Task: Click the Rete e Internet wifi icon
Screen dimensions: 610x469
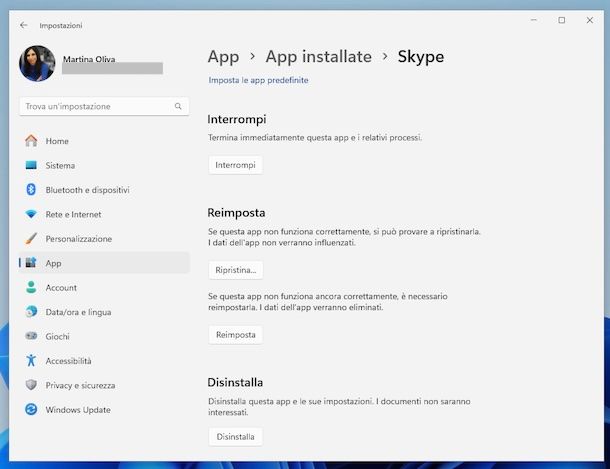Action: [x=31, y=214]
